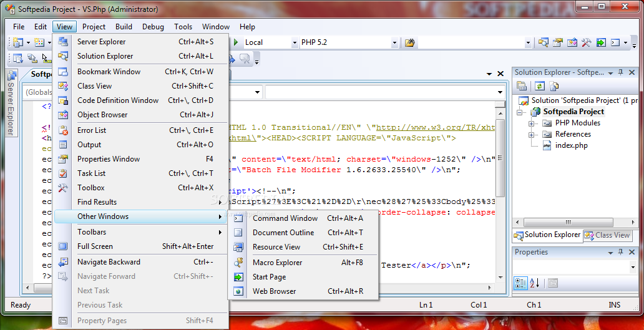The height and width of the screenshot is (330, 644).
Task: Click the Open File folder toolbar icon
Action: [409, 42]
